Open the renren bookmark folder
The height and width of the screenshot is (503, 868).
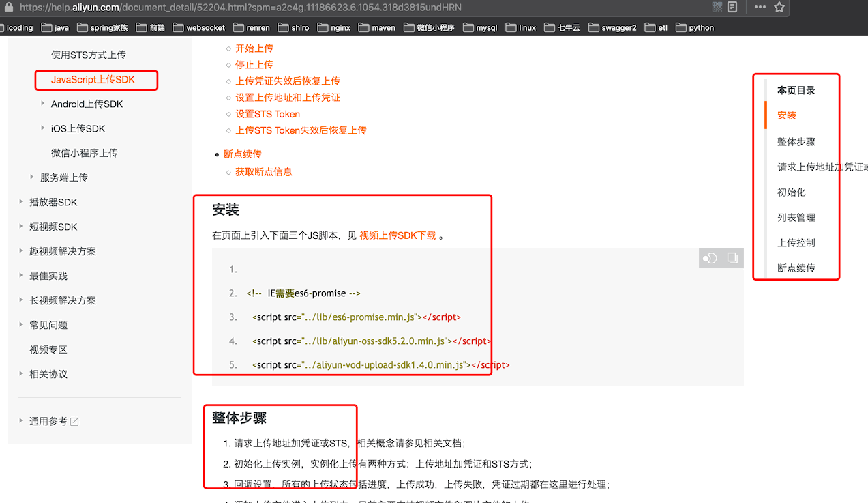252,28
